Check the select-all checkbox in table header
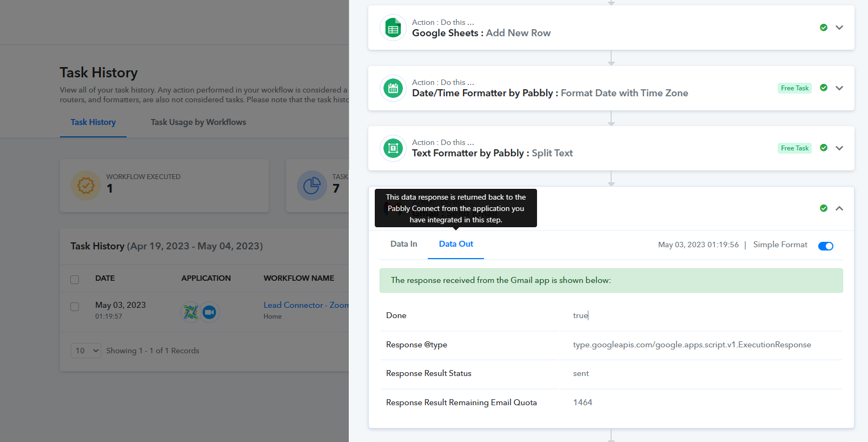This screenshot has height=442, width=868. pyautogui.click(x=75, y=279)
